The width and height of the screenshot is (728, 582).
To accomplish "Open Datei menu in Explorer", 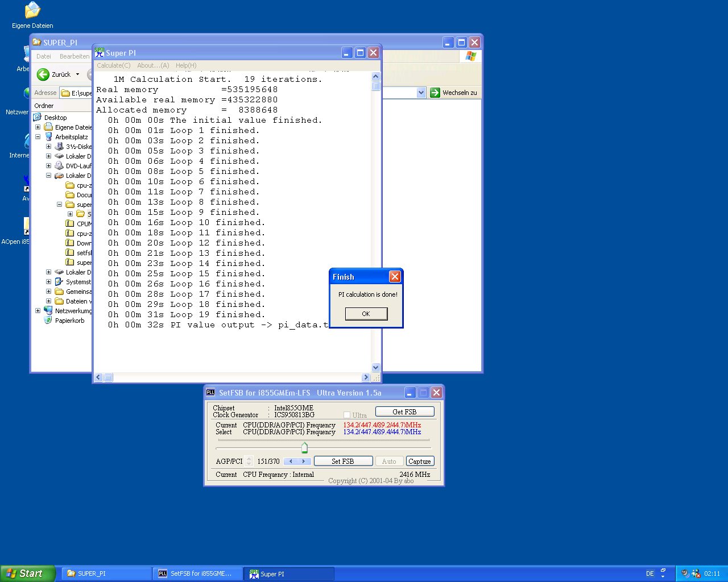I will pos(44,56).
